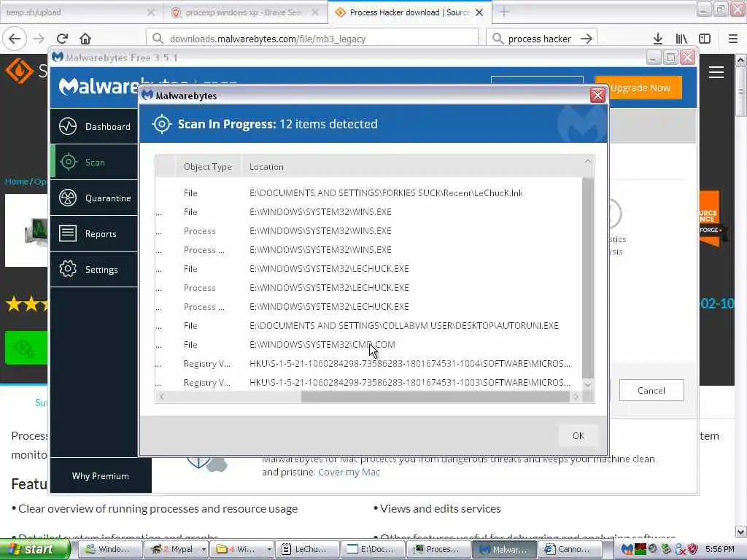The image size is (747, 560).
Task: Open the Quarantine section
Action: [x=94, y=198]
